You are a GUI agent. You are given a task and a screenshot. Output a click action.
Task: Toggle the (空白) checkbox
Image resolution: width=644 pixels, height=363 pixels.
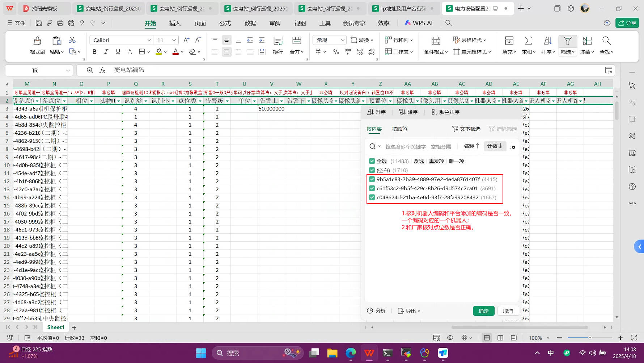372,170
